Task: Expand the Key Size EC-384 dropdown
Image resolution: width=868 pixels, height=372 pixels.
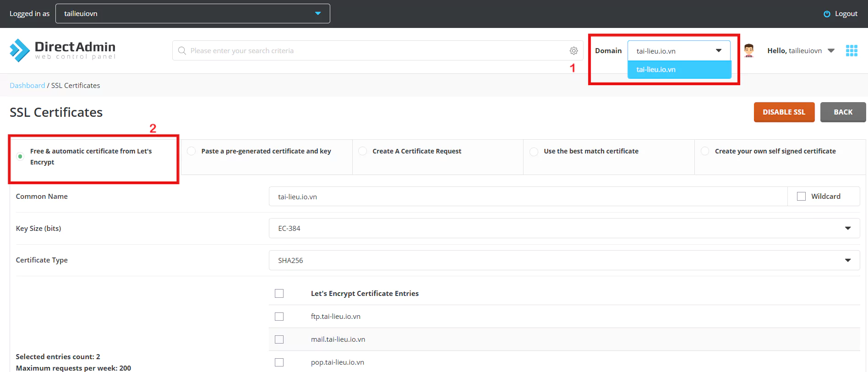Action: [564, 228]
